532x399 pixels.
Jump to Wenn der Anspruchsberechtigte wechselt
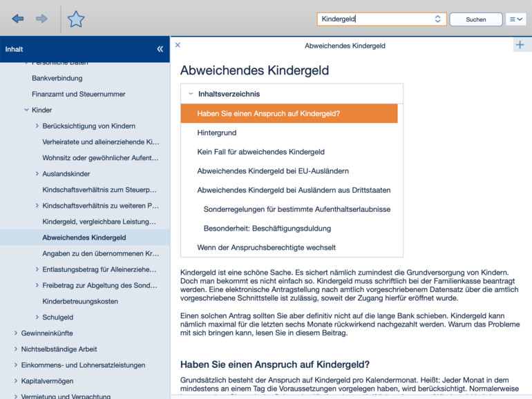(x=266, y=247)
